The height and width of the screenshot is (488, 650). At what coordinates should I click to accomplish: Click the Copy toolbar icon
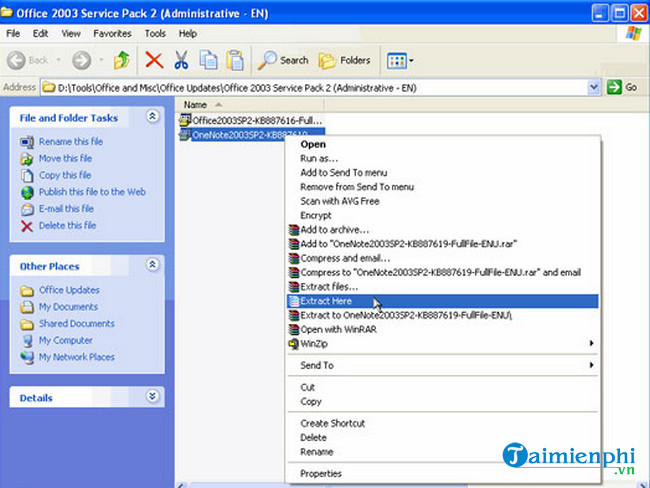point(208,60)
